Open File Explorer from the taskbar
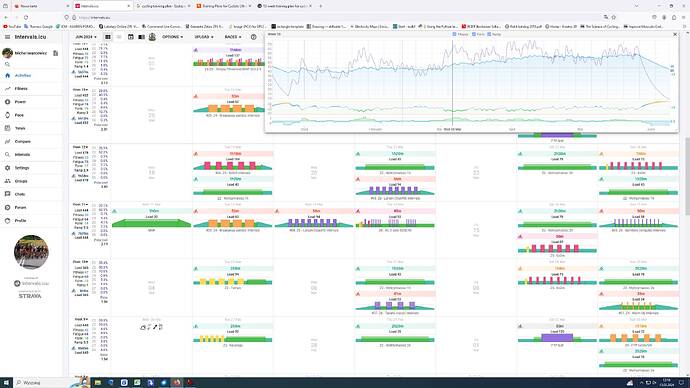The image size is (690, 388). tap(98, 383)
